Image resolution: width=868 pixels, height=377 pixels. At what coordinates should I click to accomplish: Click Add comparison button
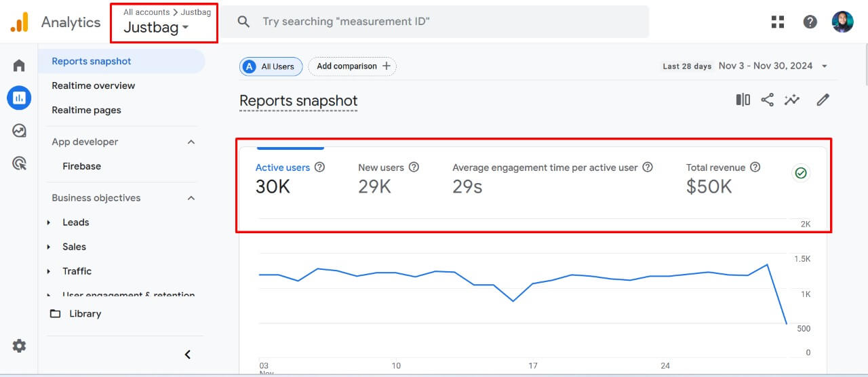353,66
